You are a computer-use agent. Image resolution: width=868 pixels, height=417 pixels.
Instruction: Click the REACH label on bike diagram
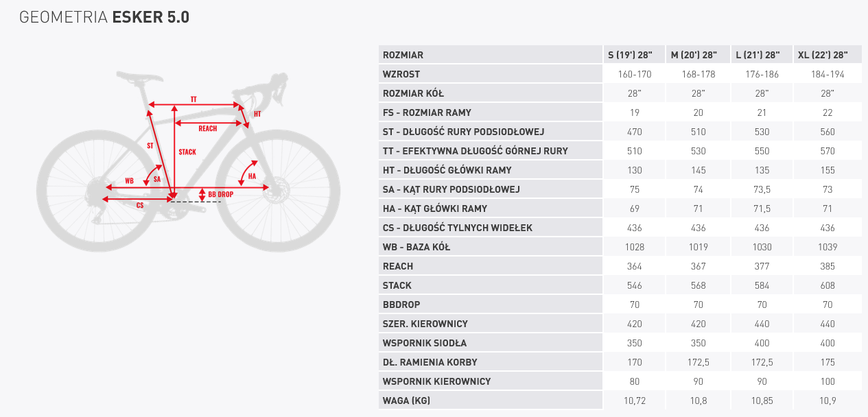[207, 128]
